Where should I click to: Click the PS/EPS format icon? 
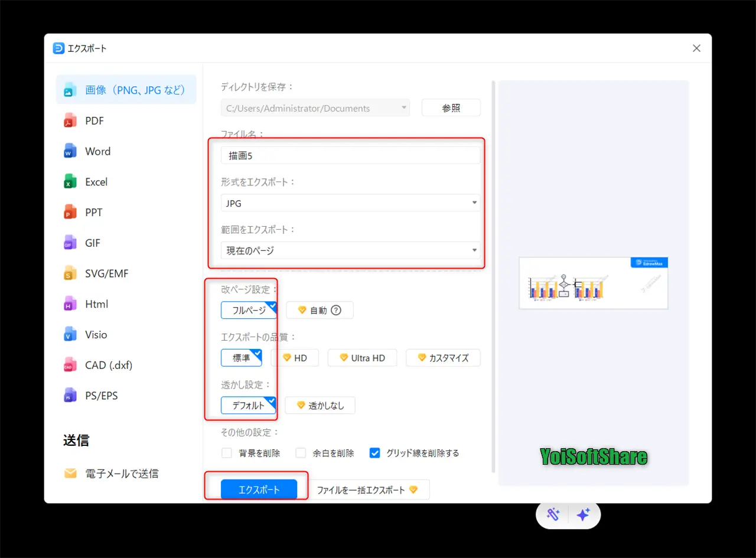tap(70, 396)
